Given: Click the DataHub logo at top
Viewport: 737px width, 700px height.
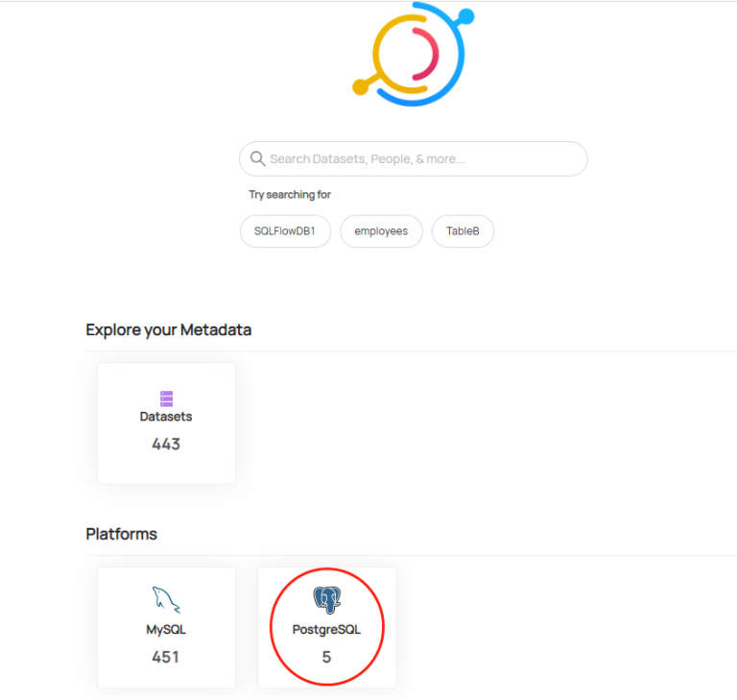Looking at the screenshot, I should click(x=413, y=54).
